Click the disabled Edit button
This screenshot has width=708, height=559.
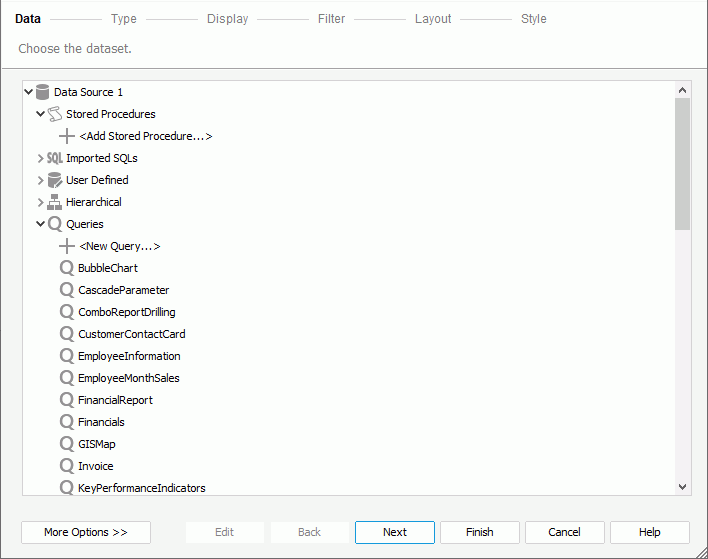pos(224,532)
